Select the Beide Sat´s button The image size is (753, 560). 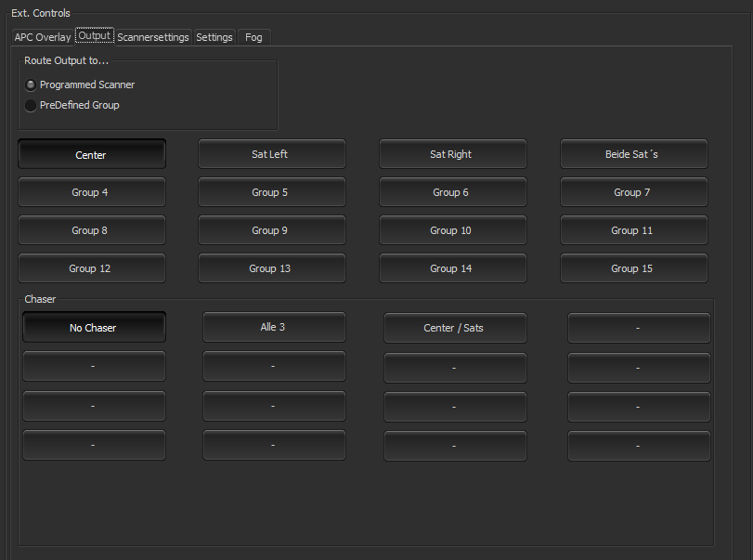pos(633,154)
